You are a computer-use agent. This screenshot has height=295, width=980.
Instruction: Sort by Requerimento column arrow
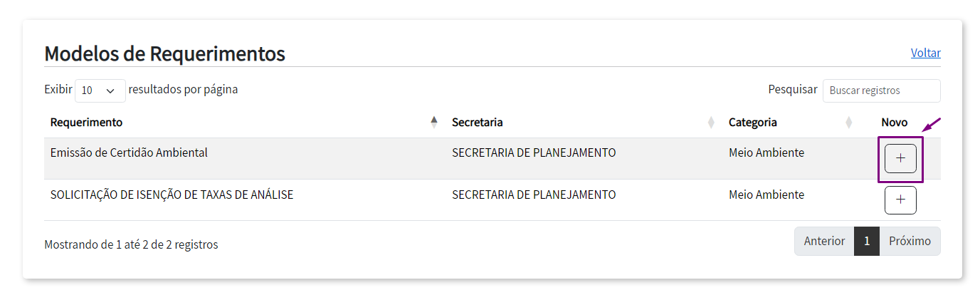(434, 122)
